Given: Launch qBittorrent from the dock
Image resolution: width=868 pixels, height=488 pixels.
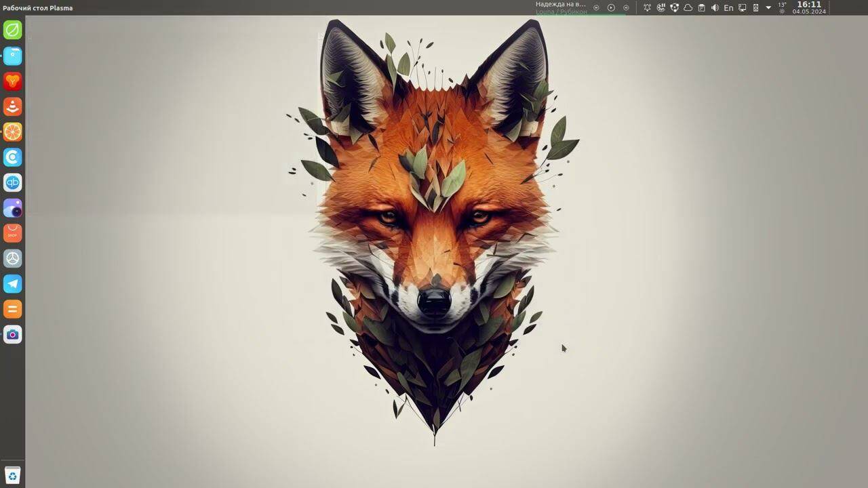Looking at the screenshot, I should point(13,182).
